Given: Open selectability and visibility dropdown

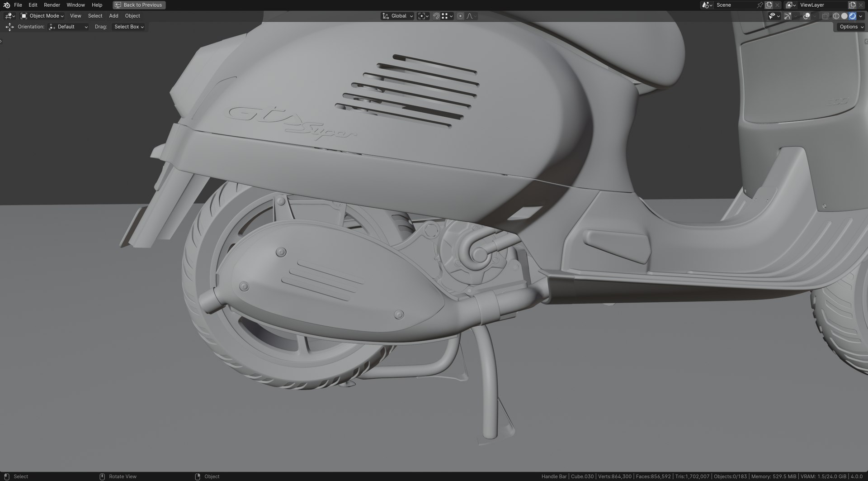Looking at the screenshot, I should (x=774, y=16).
